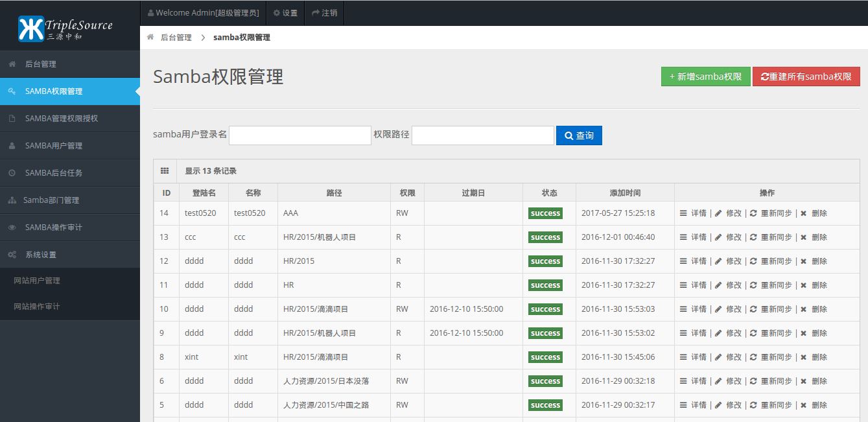Click 注销 logout in the top bar
This screenshot has height=422, width=868.
pyautogui.click(x=324, y=13)
